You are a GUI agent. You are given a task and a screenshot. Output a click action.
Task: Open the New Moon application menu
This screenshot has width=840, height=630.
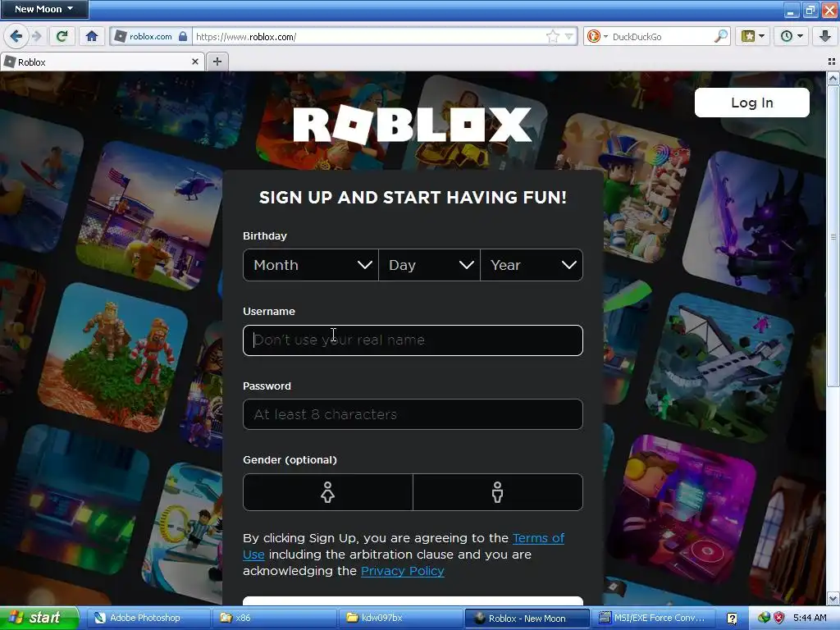click(x=44, y=9)
